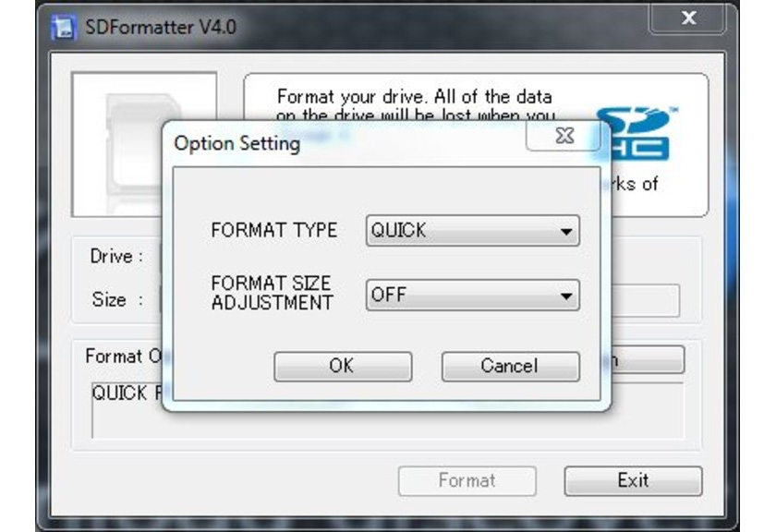Click Cancel in the Option Setting dialog

click(x=510, y=367)
